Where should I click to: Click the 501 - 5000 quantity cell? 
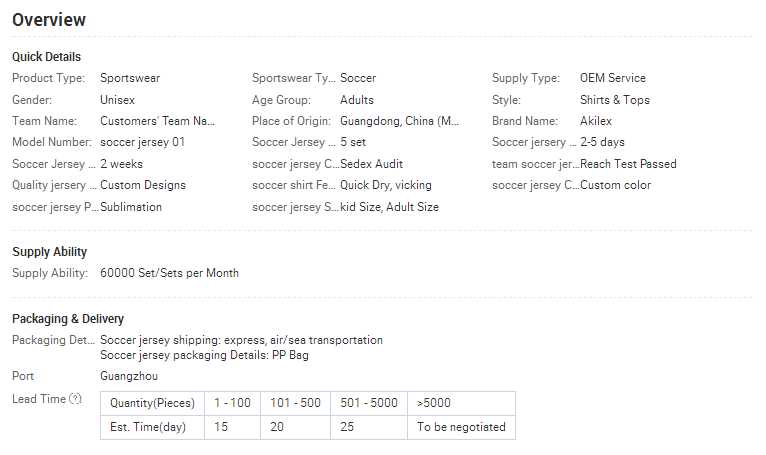(x=368, y=403)
